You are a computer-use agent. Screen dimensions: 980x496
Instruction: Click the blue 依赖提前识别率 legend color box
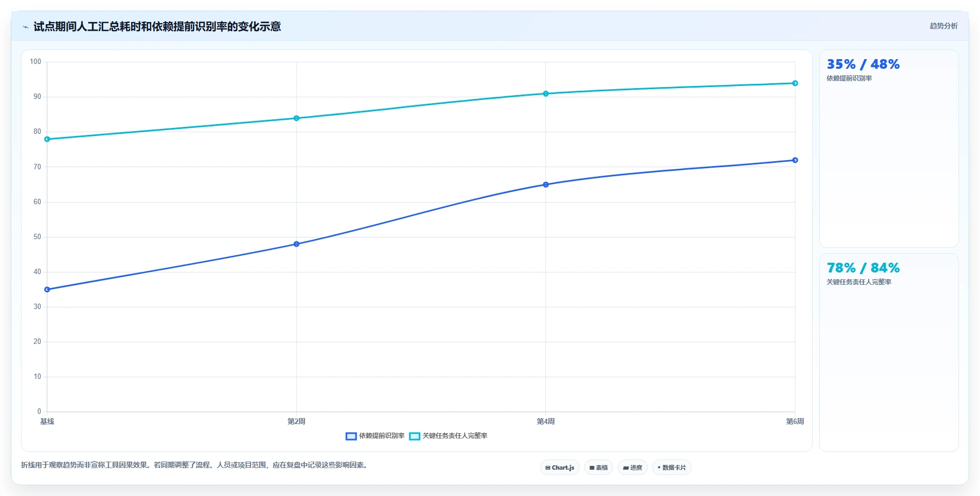pyautogui.click(x=351, y=436)
